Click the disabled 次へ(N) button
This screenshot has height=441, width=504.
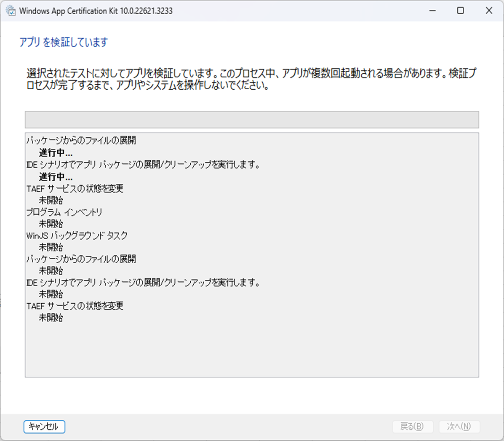pyautogui.click(x=459, y=427)
